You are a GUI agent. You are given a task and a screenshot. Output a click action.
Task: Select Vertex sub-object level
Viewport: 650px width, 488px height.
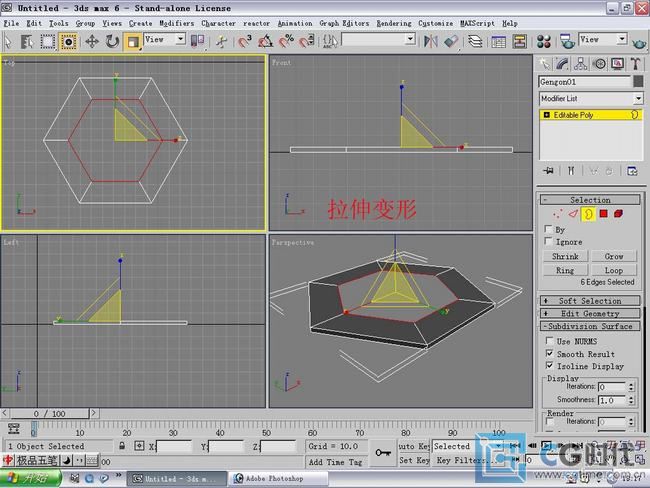pyautogui.click(x=558, y=214)
